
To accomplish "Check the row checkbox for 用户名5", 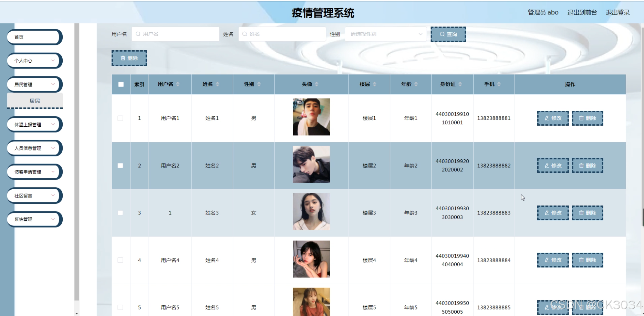I will (x=120, y=307).
